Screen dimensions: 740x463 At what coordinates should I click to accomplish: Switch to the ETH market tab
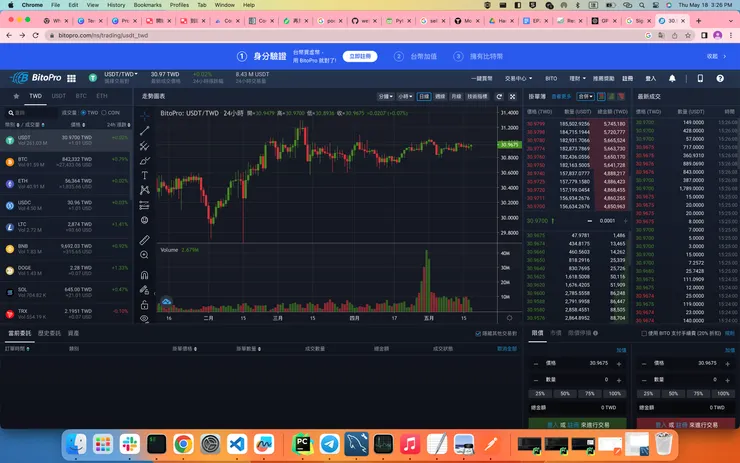102,96
